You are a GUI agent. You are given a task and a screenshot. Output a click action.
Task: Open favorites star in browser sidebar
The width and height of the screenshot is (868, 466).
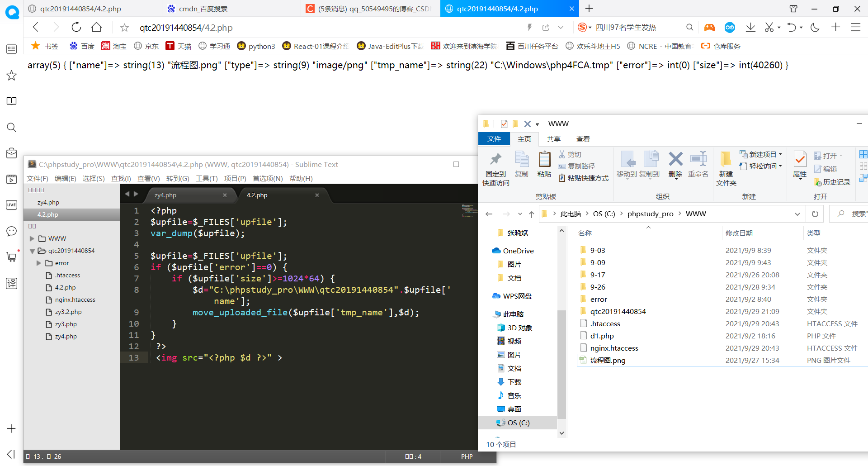12,76
